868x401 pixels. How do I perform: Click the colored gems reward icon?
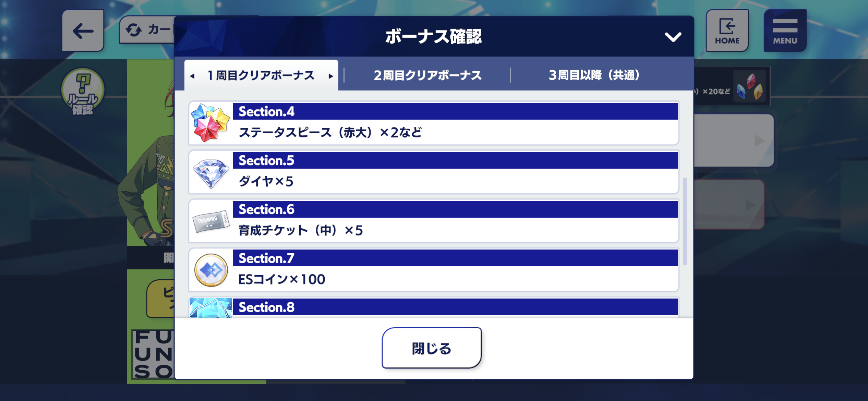pyautogui.click(x=750, y=86)
